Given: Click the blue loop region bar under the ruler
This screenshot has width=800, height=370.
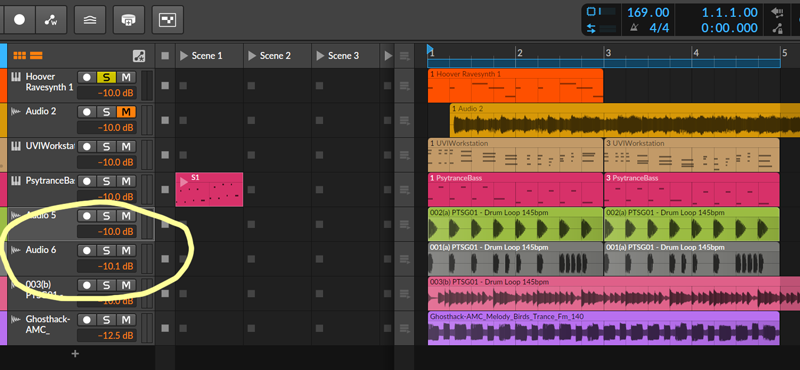Looking at the screenshot, I should tap(604, 64).
